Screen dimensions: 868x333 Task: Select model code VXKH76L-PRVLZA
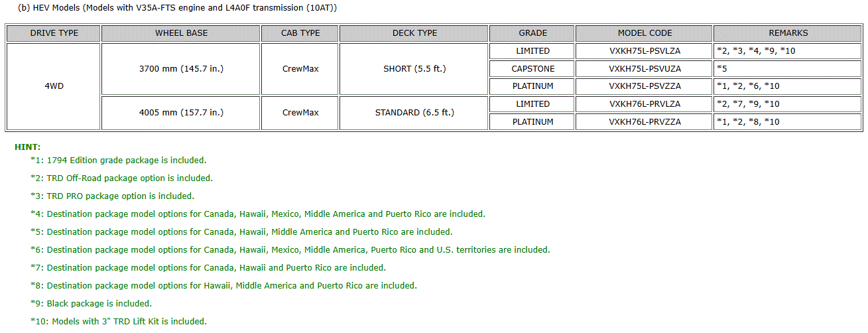(x=645, y=104)
